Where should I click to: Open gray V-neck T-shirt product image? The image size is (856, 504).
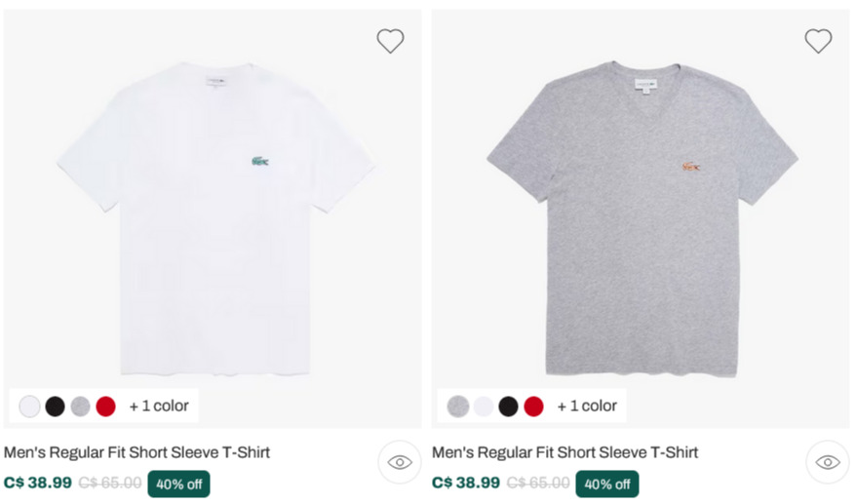point(642,218)
